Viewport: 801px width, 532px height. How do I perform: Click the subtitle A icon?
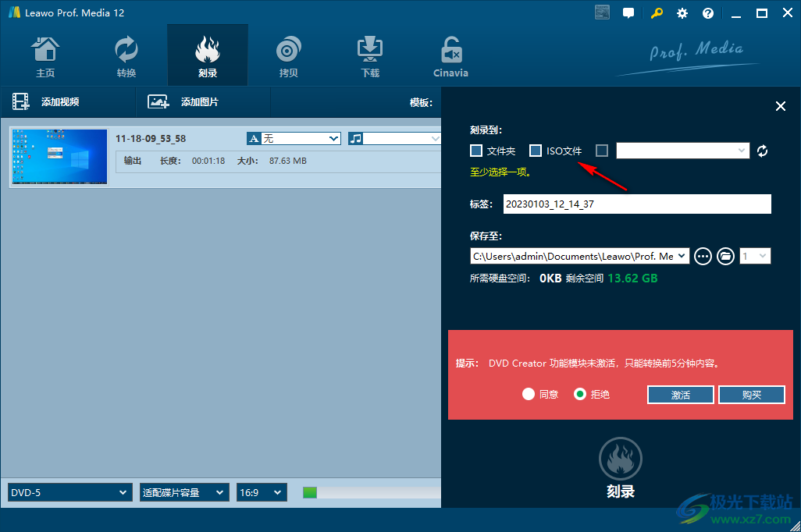point(254,138)
